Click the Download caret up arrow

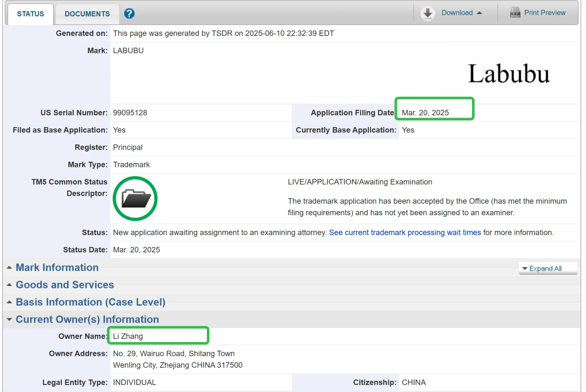pos(479,13)
